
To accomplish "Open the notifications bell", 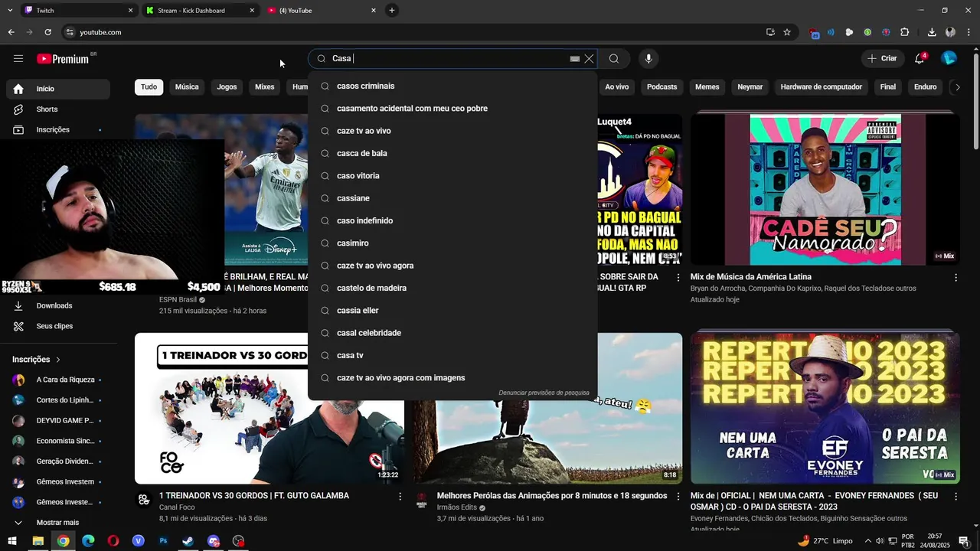I will pos(920,59).
